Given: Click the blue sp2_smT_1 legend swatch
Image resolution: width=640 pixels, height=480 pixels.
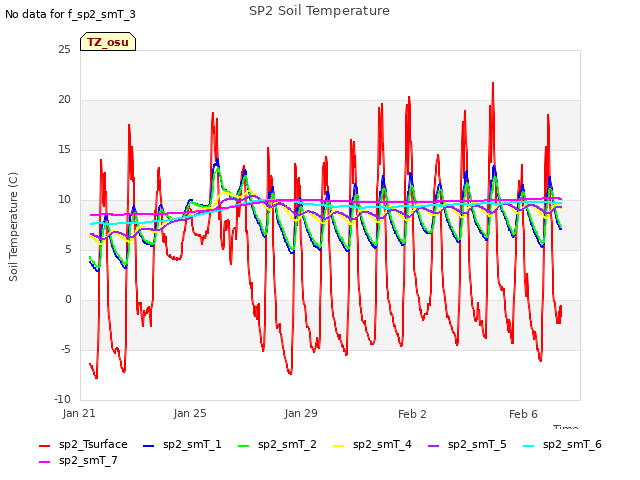Looking at the screenshot, I should coord(149,446).
